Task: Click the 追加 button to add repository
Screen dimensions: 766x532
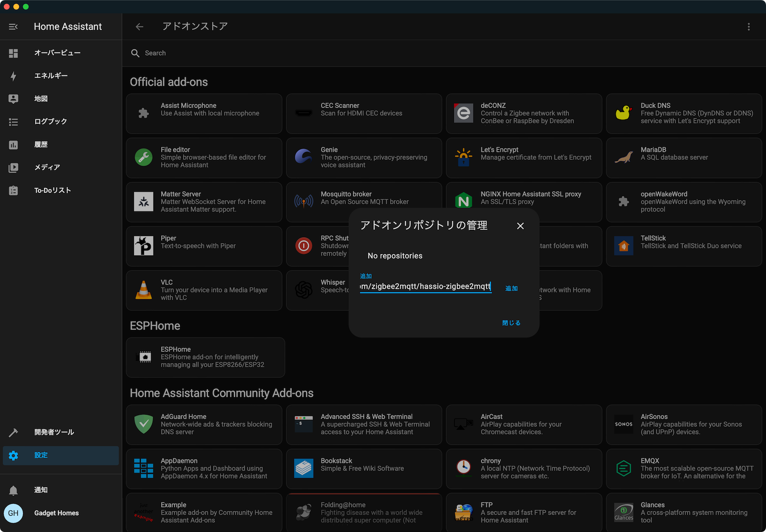Action: 511,289
